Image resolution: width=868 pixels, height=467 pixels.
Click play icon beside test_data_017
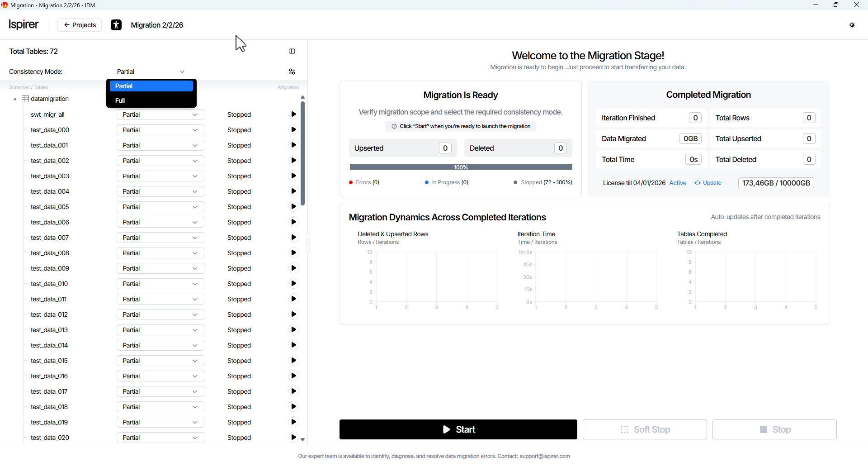[293, 391]
